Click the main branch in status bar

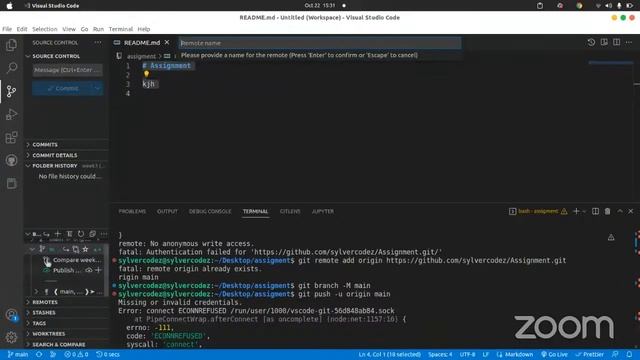(18, 355)
